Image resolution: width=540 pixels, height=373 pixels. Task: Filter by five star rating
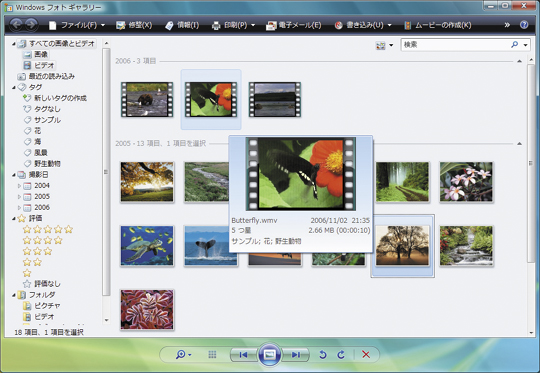[x=48, y=229]
